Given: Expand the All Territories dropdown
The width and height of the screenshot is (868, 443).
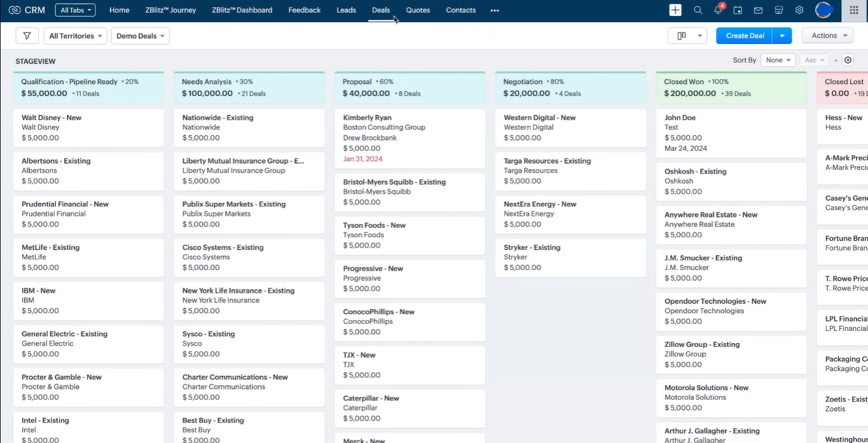Looking at the screenshot, I should point(75,36).
